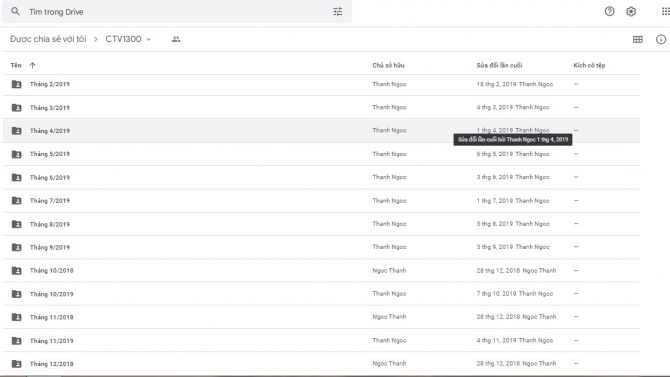Screen dimensions: 670x377
Task: Sort by the Tên column header
Action: [x=16, y=65]
